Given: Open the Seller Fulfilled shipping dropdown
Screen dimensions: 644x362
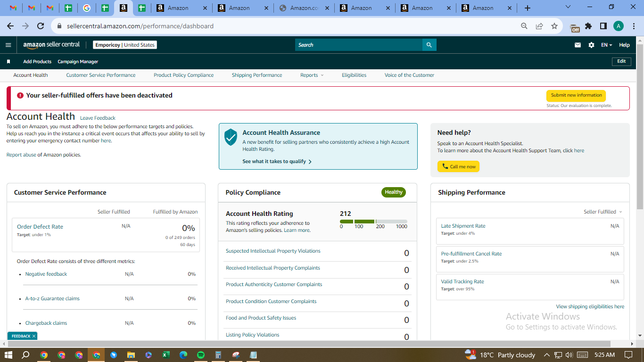Looking at the screenshot, I should click(x=603, y=212).
